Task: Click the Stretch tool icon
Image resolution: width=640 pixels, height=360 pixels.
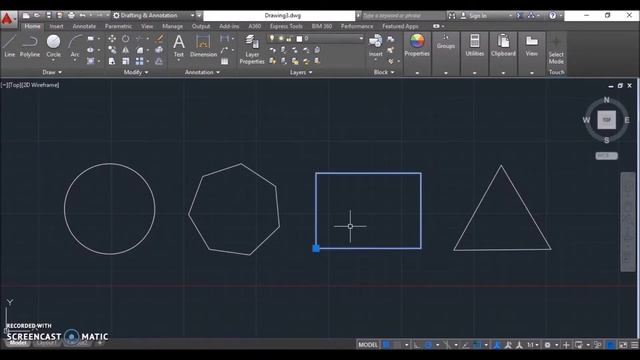Action: [x=112, y=61]
